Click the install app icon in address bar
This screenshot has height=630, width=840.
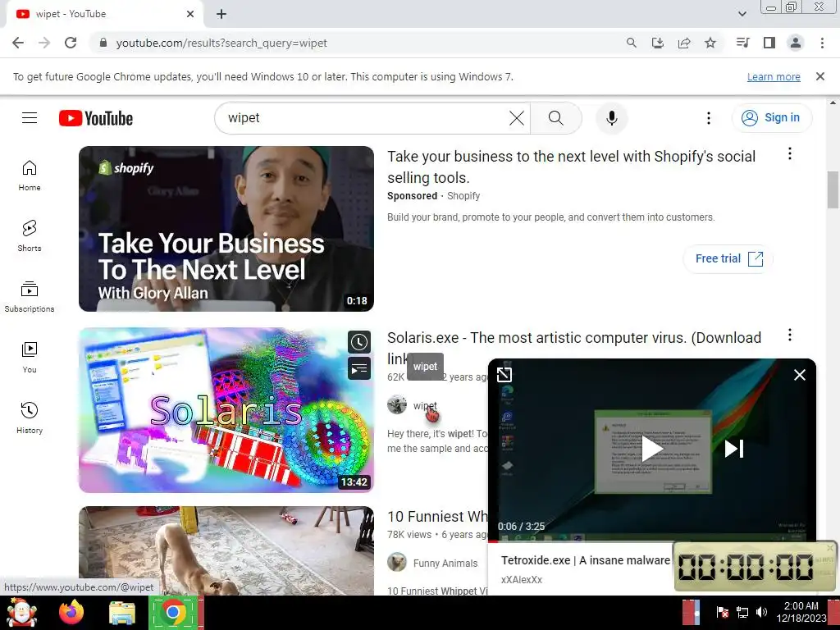coord(658,43)
